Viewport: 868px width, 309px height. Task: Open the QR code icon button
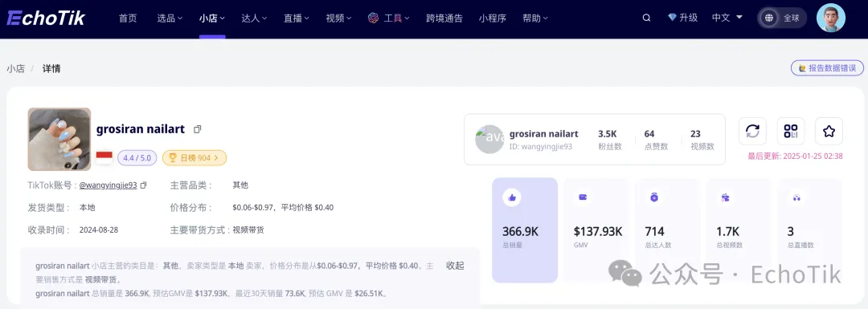(791, 131)
